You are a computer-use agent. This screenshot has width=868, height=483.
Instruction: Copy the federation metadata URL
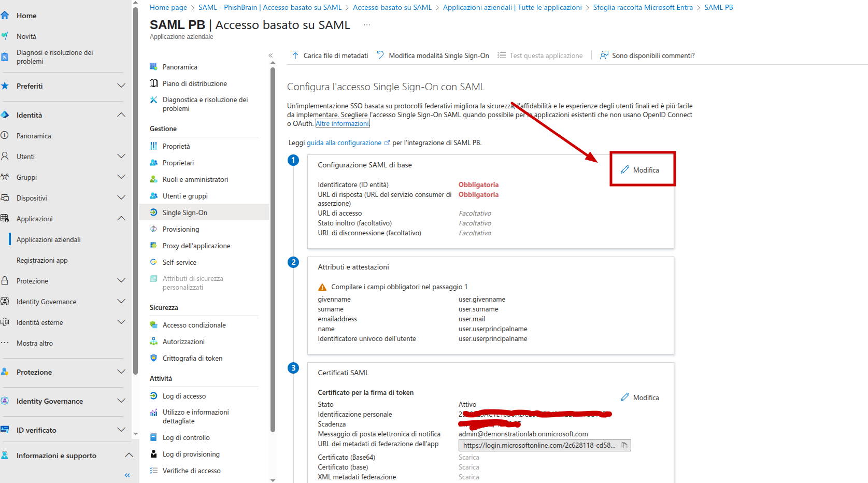click(x=624, y=445)
